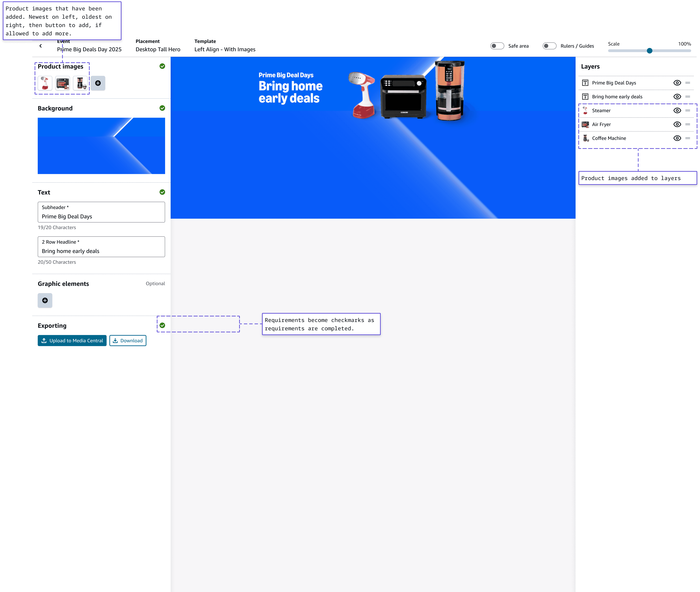
Task: Select the Coffee Machine layer name
Action: coord(609,138)
